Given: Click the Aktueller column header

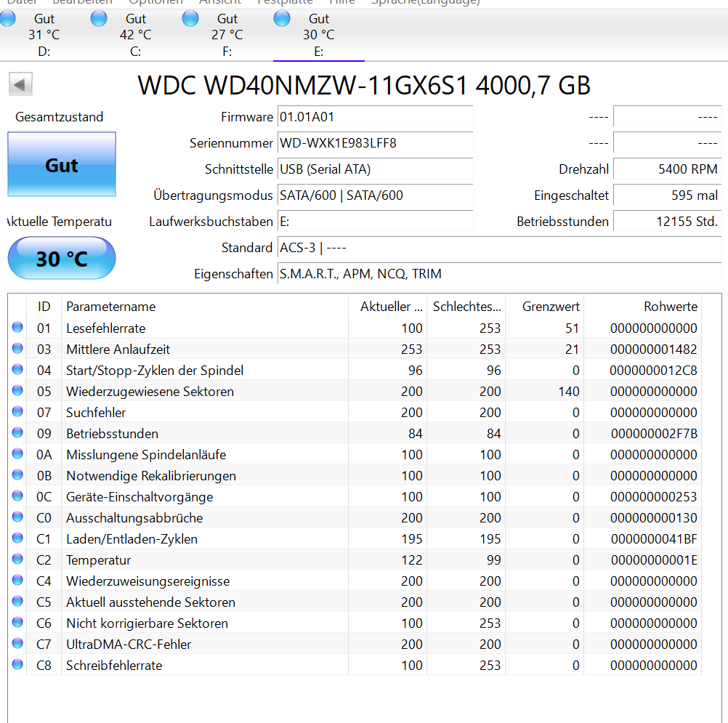Looking at the screenshot, I should click(388, 307).
